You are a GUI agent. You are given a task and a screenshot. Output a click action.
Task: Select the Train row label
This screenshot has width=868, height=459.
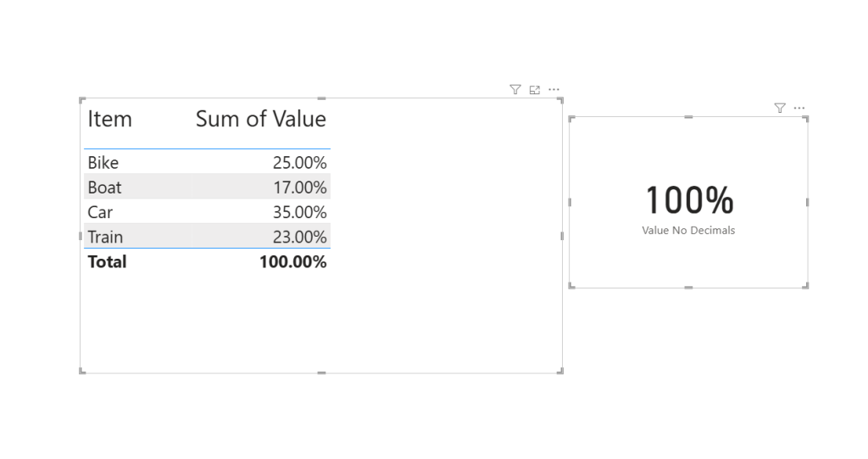click(x=105, y=237)
